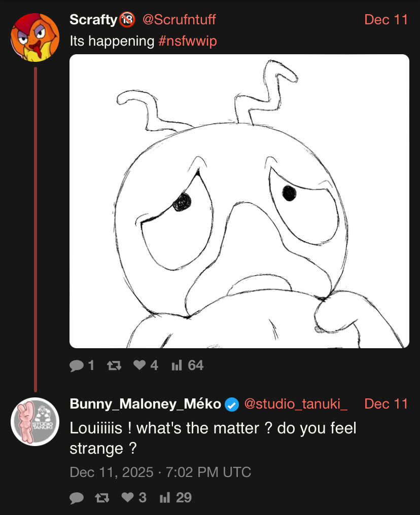Image resolution: width=420 pixels, height=515 pixels.
Task: Open the sketch drawing image
Action: coord(239,201)
